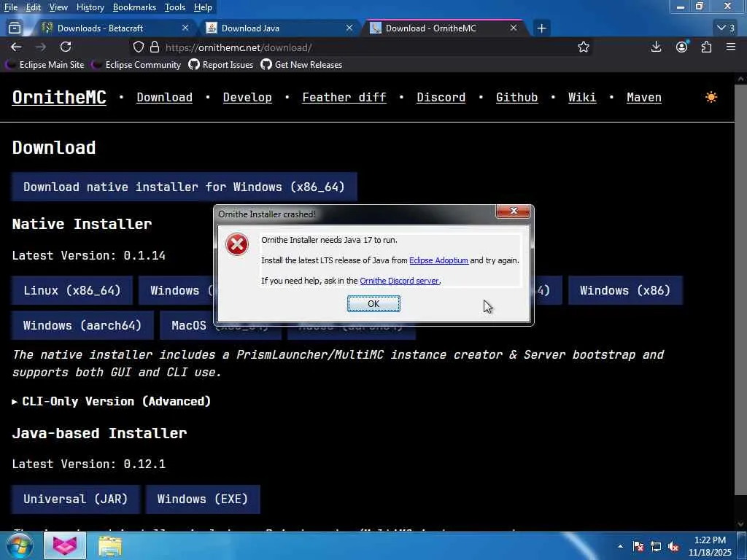Download the Linux (x86_64) installer
Viewport: 747px width, 560px height.
pos(72,290)
